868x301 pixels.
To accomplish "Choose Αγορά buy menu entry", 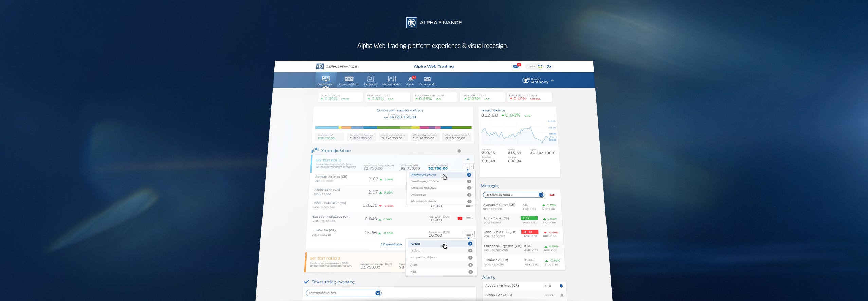I will point(441,244).
